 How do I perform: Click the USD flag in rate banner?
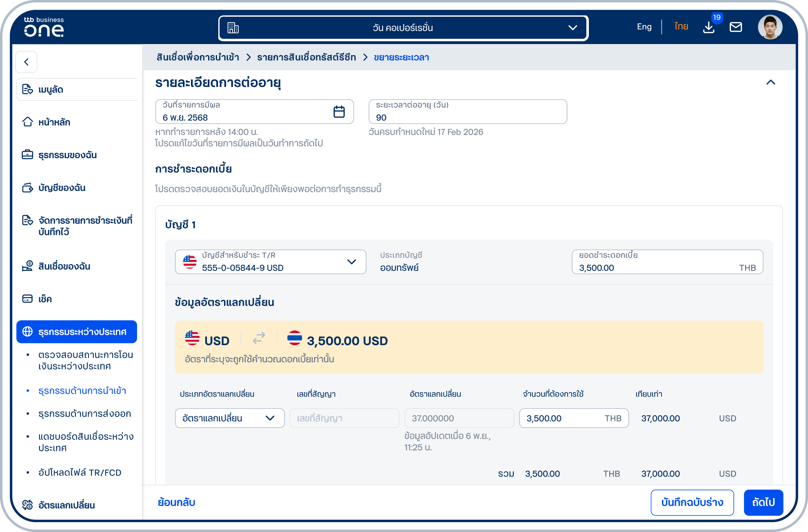point(192,338)
